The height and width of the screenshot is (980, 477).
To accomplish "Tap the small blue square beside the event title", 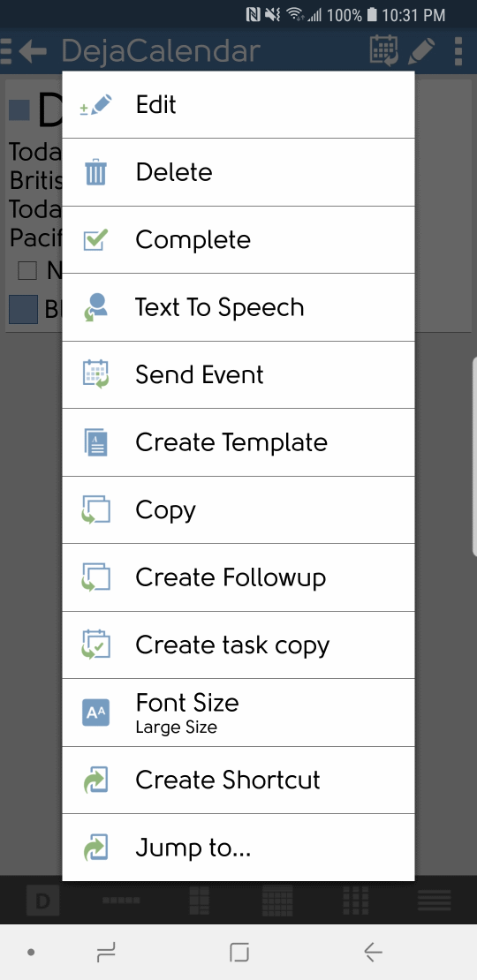I will pyautogui.click(x=19, y=110).
